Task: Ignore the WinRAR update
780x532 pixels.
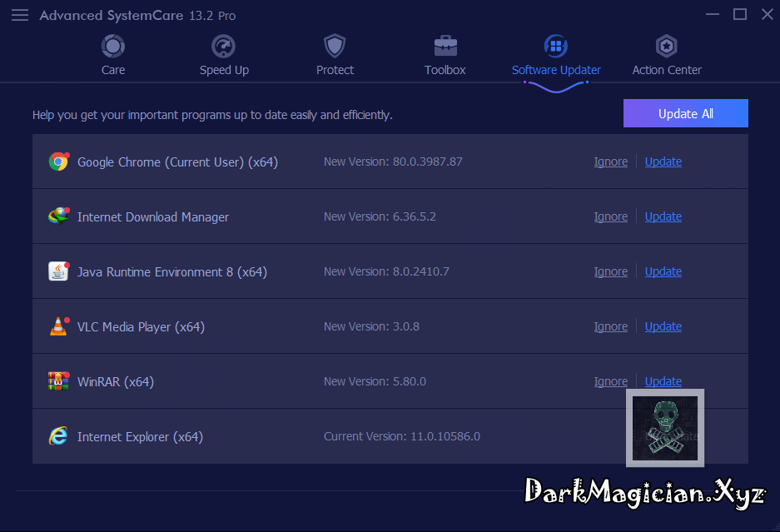Action: [x=610, y=381]
